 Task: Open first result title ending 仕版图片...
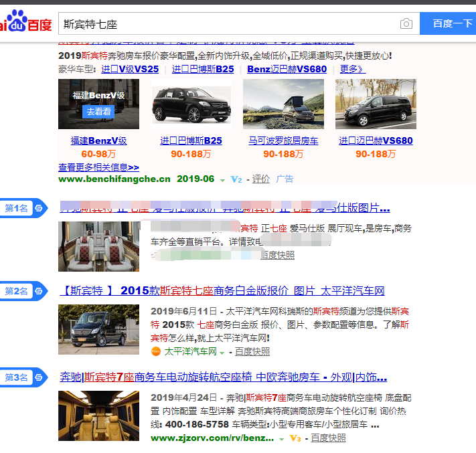225,208
